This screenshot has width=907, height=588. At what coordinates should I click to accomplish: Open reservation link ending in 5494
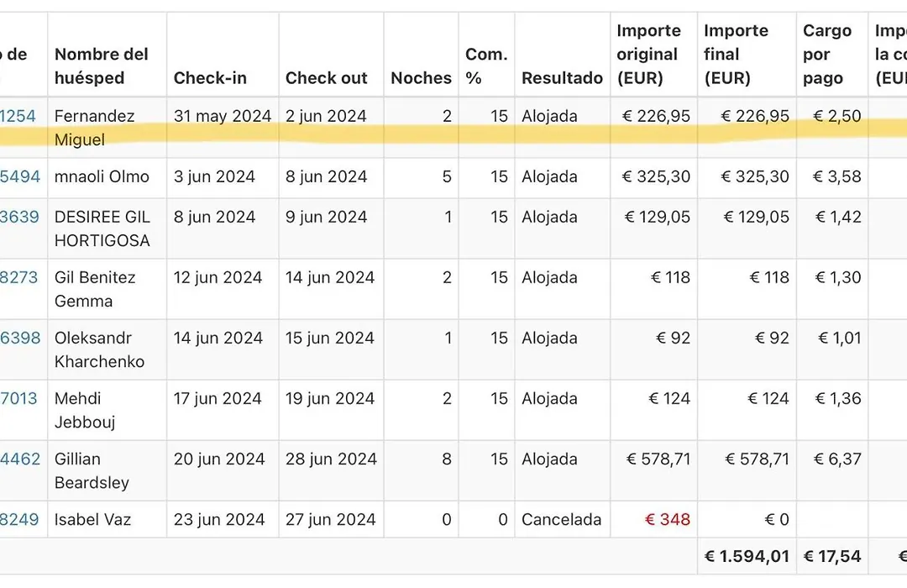click(x=20, y=176)
